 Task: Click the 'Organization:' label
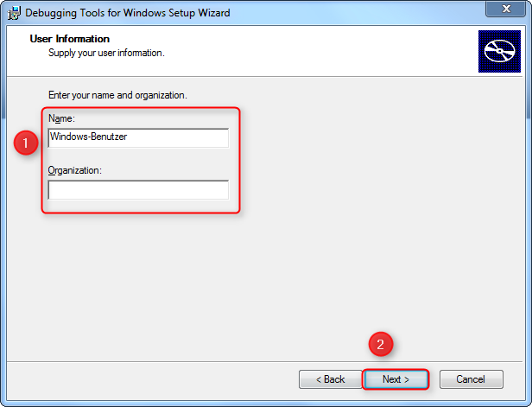(x=74, y=170)
